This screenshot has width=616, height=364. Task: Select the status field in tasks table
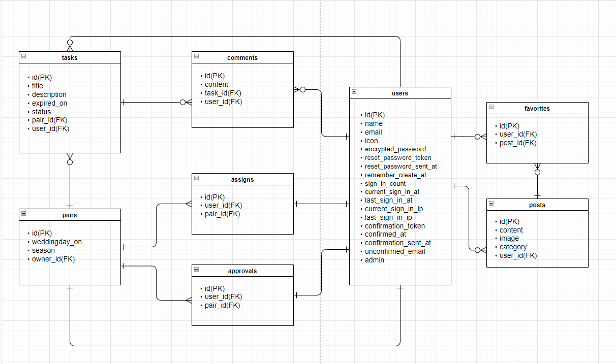coord(42,111)
